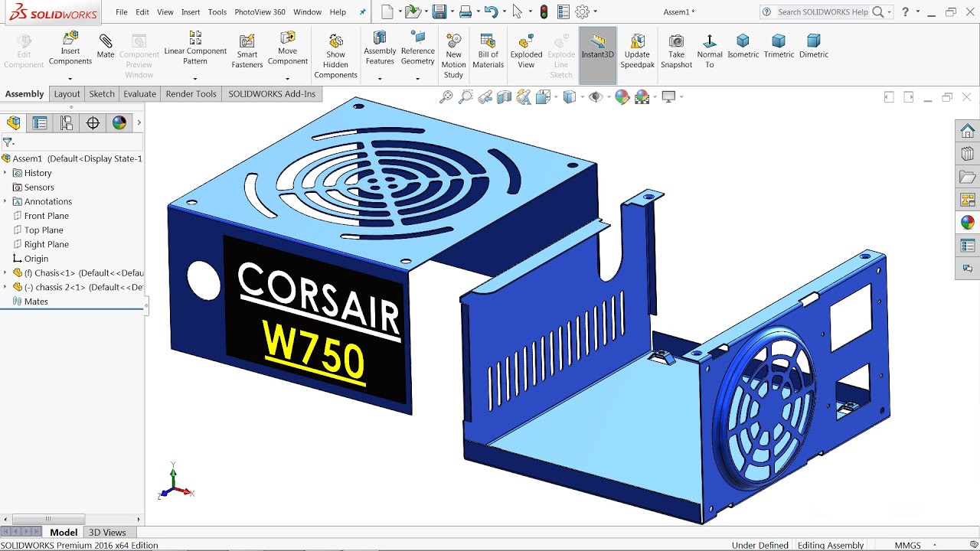Open the ConfigurationManager tab icon
The height and width of the screenshot is (551, 980).
[67, 122]
